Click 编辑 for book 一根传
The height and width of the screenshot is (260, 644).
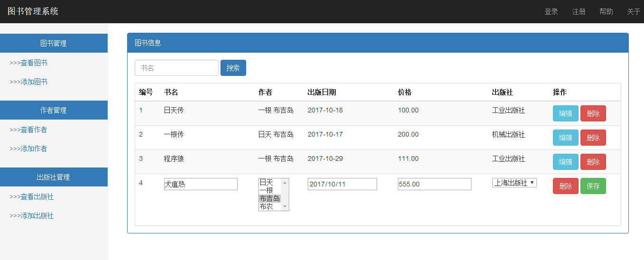pyautogui.click(x=566, y=138)
